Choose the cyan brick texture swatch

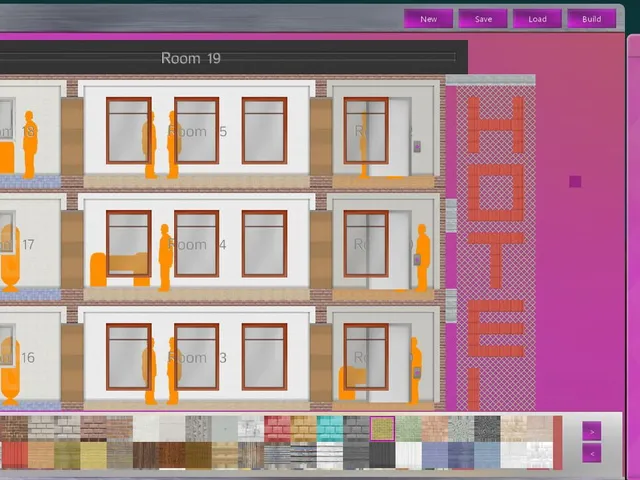pos(330,429)
